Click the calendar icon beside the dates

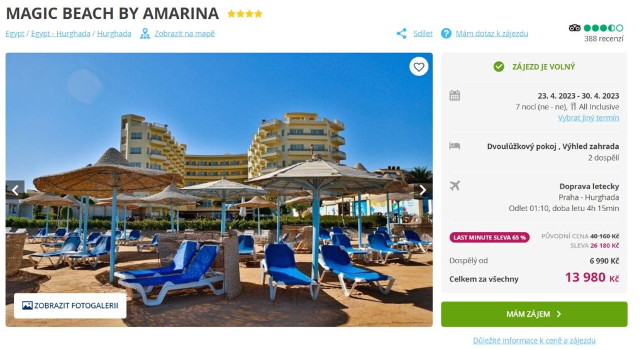coord(454,96)
